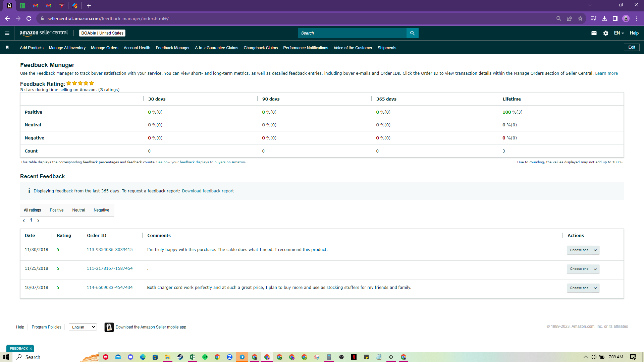Open the messages envelope icon
644x362 pixels.
(594, 33)
